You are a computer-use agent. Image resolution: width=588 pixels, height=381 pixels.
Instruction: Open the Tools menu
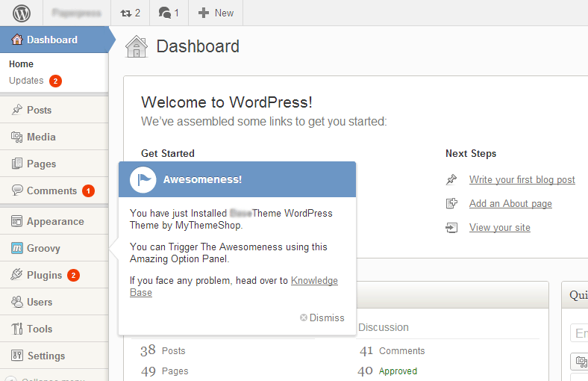tap(54, 329)
